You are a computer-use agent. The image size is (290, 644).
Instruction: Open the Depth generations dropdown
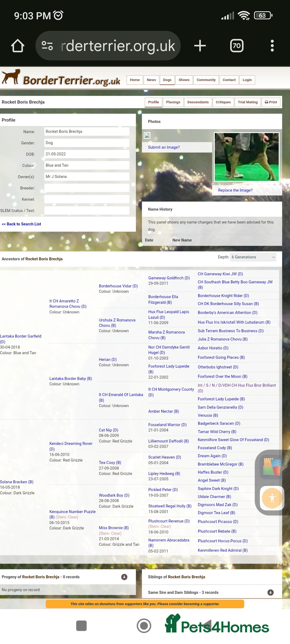[x=253, y=257]
